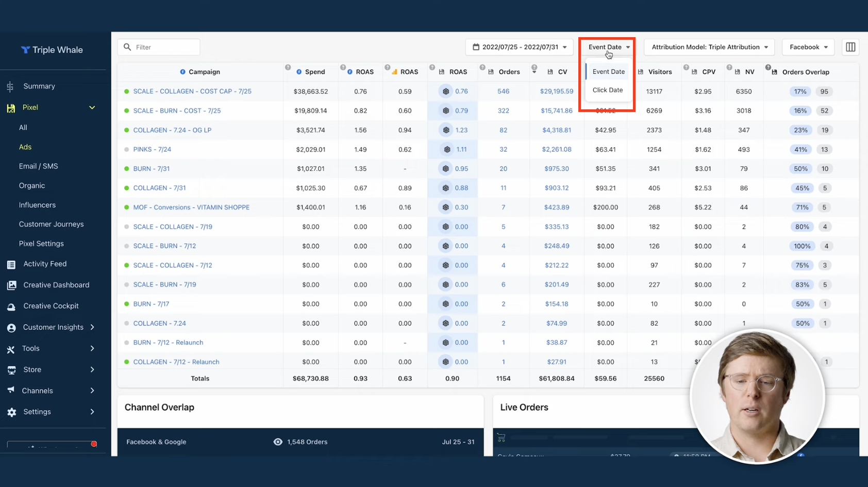Click pixel icon in COLLAGEN - 7/31 row
The width and height of the screenshot is (868, 487).
click(446, 188)
